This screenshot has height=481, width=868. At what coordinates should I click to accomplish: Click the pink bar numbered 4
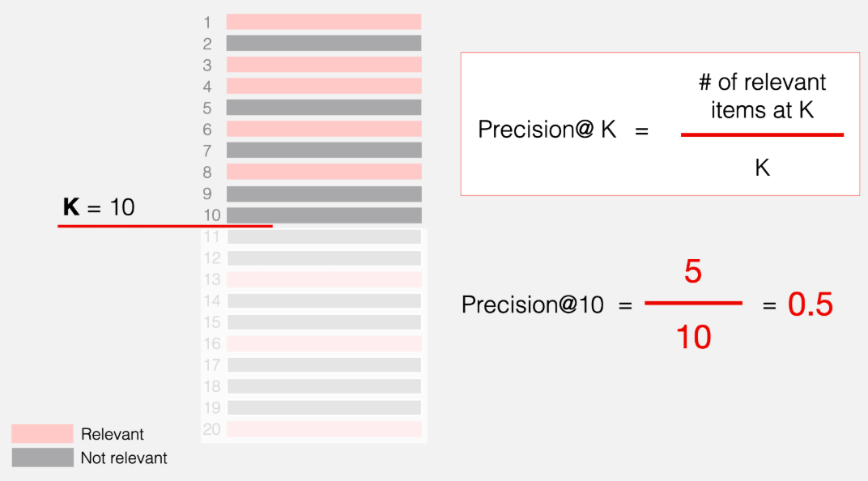324,86
